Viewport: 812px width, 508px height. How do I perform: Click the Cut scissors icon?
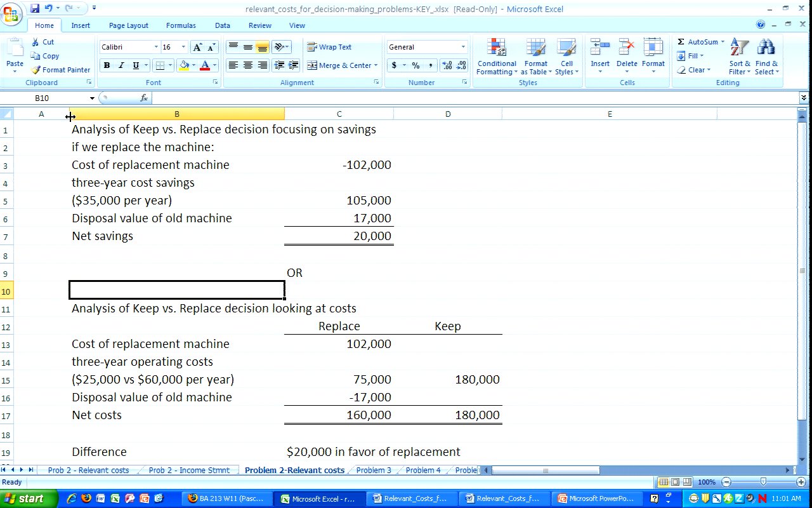(36, 42)
